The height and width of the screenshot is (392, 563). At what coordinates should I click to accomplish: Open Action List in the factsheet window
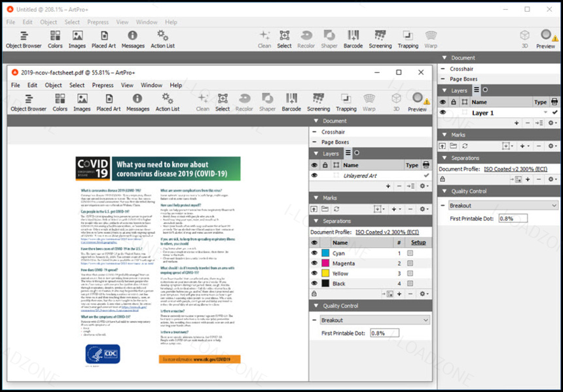pyautogui.click(x=168, y=103)
